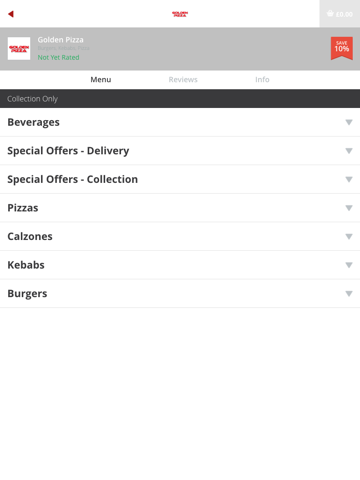Expand the Calzones category arrow
360x480 pixels.
coord(349,237)
